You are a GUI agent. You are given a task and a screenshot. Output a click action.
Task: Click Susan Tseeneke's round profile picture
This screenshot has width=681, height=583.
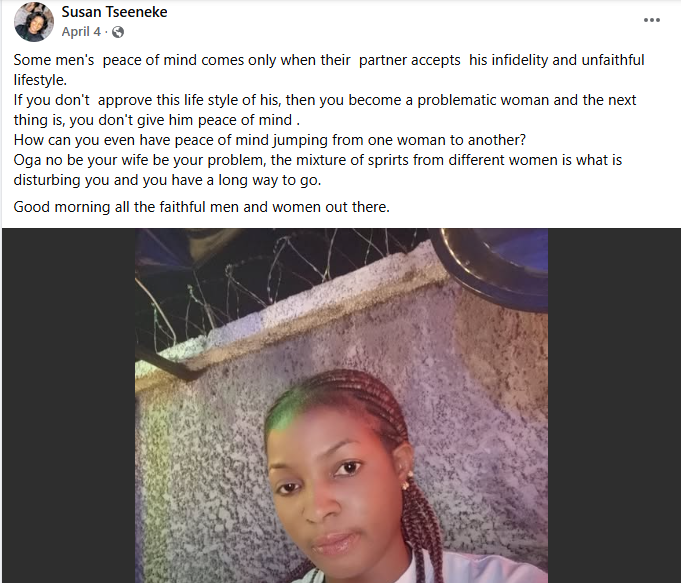(x=34, y=21)
